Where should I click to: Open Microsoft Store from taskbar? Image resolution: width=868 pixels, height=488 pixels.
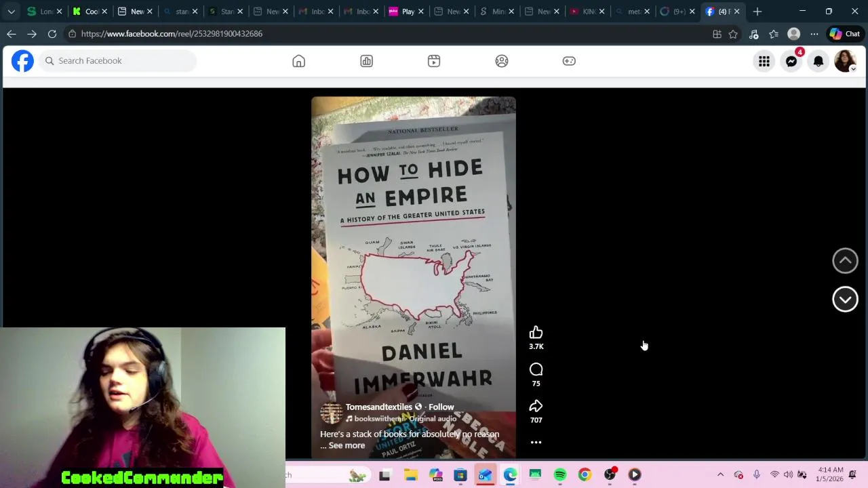[x=460, y=475]
